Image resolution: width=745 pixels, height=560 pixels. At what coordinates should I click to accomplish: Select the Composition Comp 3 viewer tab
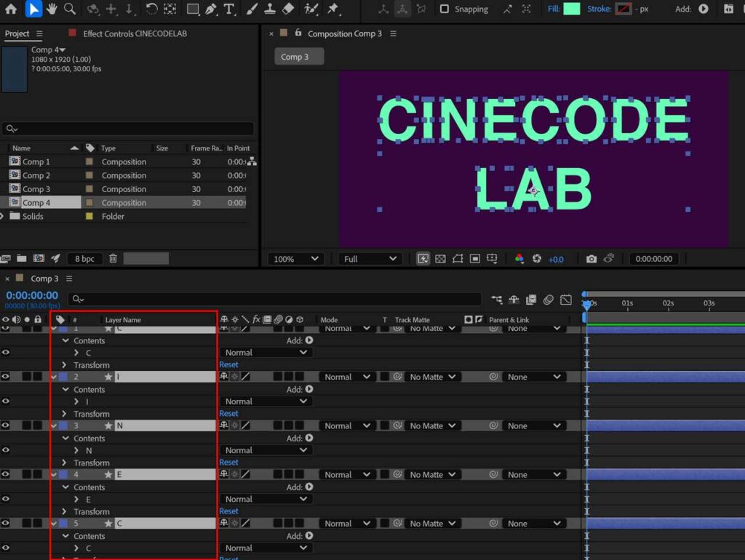(344, 33)
